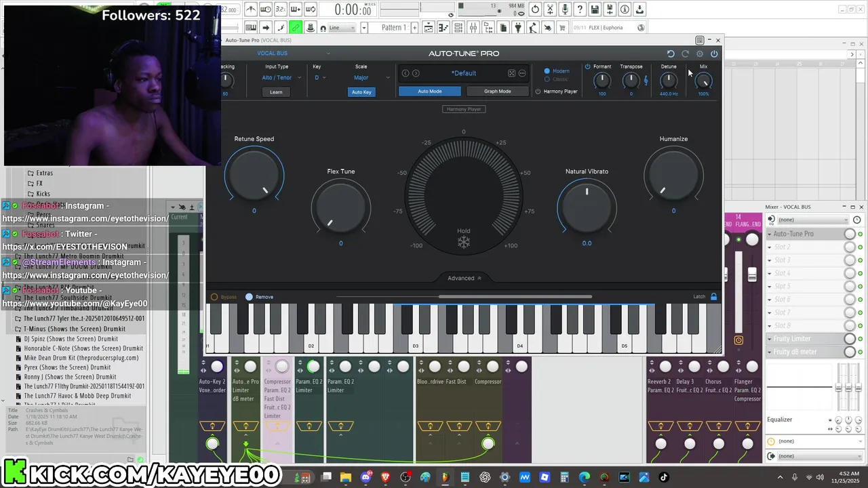The height and width of the screenshot is (488, 868).
Task: Click the treble clef icon beside Transpose
Action: (646, 81)
